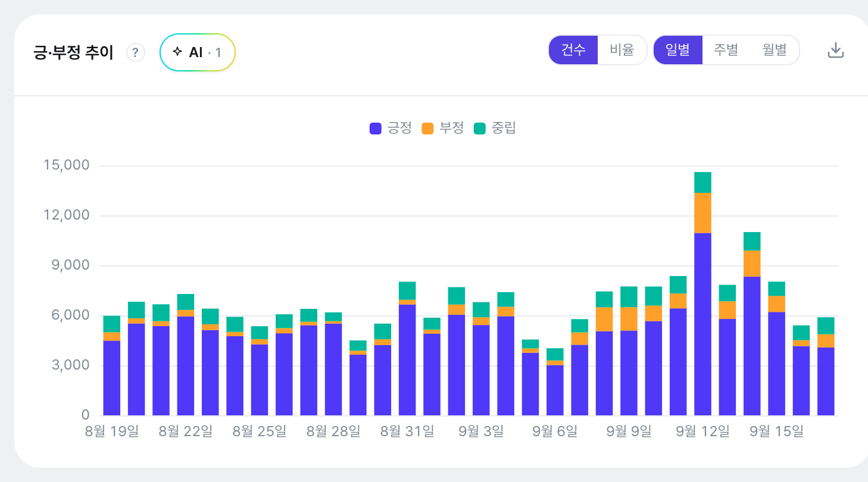Viewport: 868px width, 482px height.
Task: Click the 9,000 axis label
Action: point(70,265)
